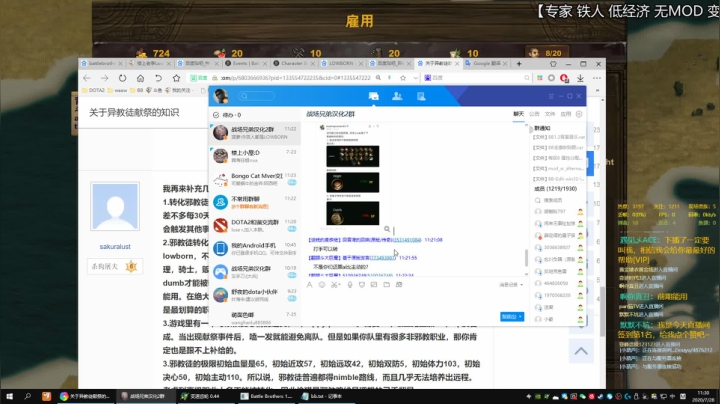Viewport: 720px width, 404px height.
Task: Open the QQ main menu icon
Action: pyautogui.click(x=551, y=96)
